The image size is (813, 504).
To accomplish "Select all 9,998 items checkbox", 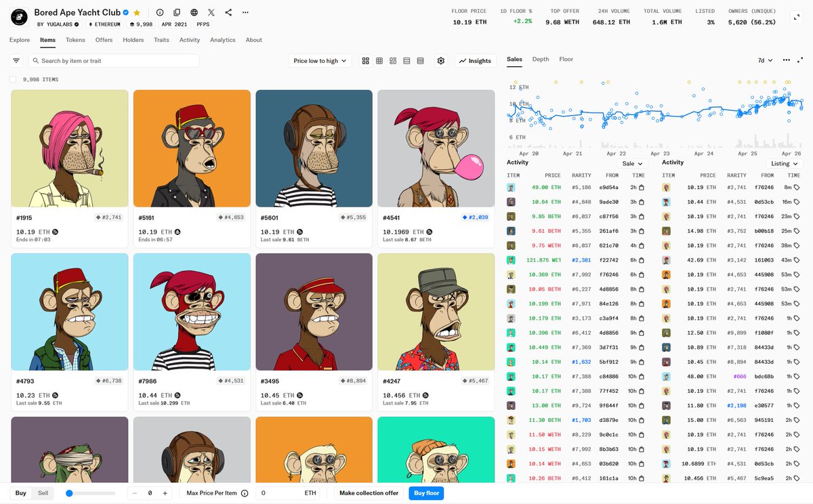I will (x=13, y=80).
